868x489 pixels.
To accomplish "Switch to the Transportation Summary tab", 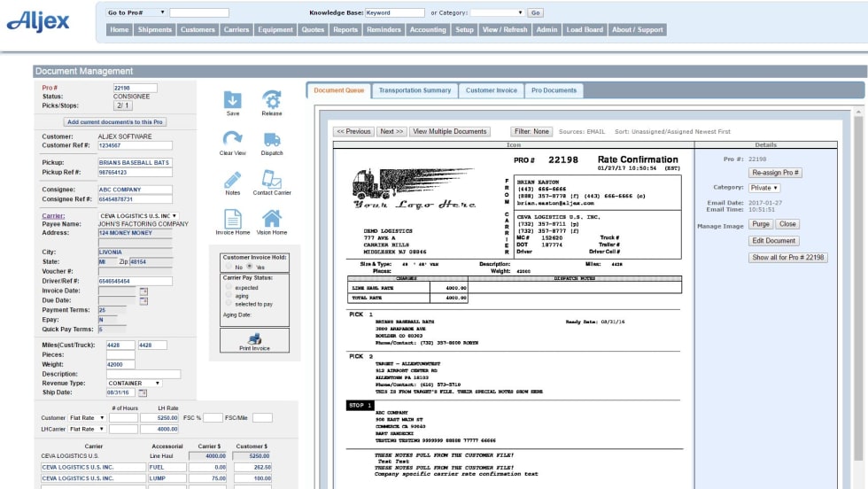I will click(415, 90).
